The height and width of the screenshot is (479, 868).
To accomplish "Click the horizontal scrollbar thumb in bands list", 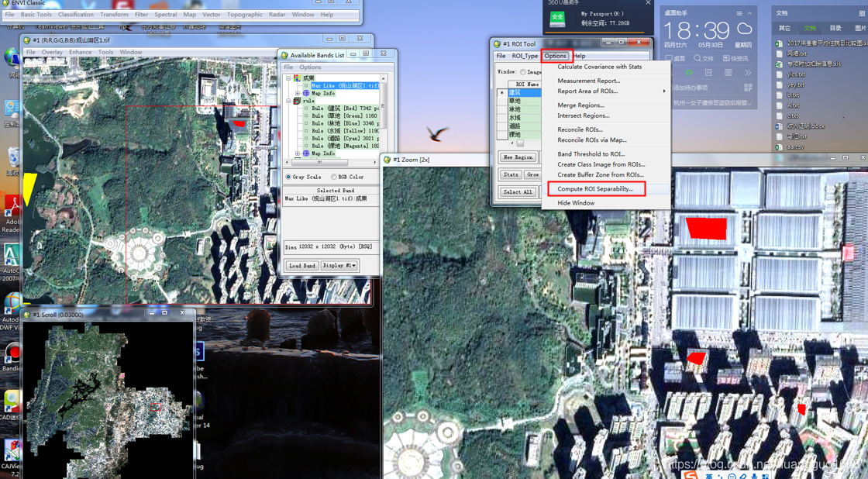I will pos(319,162).
